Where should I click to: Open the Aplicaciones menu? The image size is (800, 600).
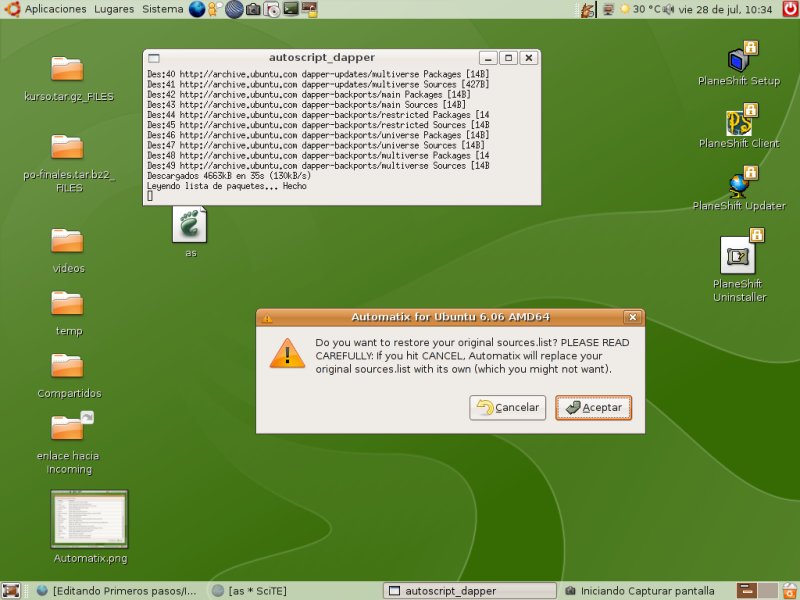55,9
